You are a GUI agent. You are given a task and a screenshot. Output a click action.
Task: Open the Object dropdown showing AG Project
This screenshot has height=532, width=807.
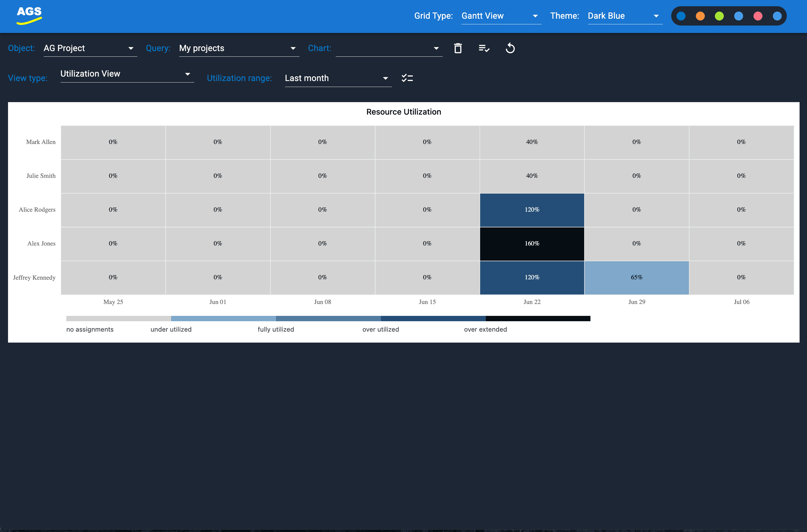pyautogui.click(x=90, y=48)
